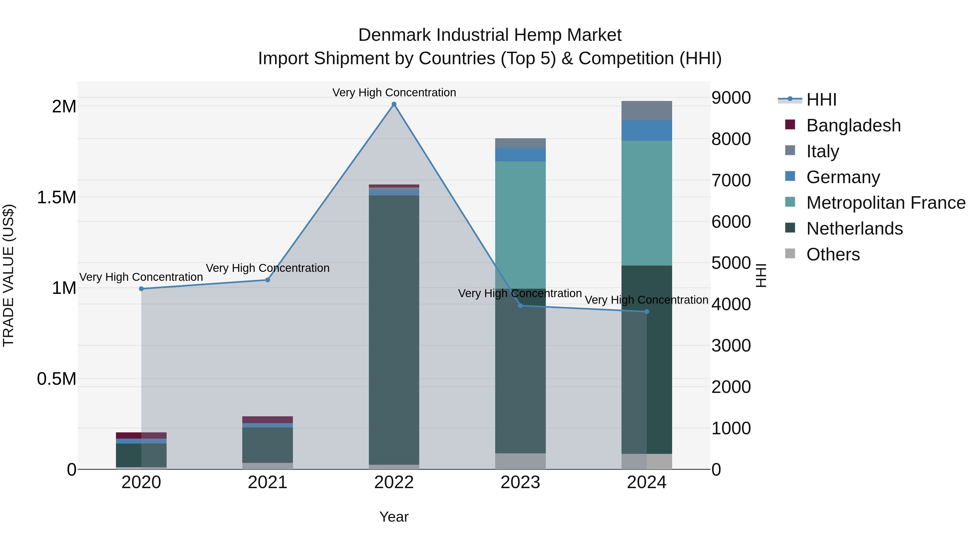Screen dimensions: 980x551
Task: Click the 2021 x-axis label
Action: point(267,482)
